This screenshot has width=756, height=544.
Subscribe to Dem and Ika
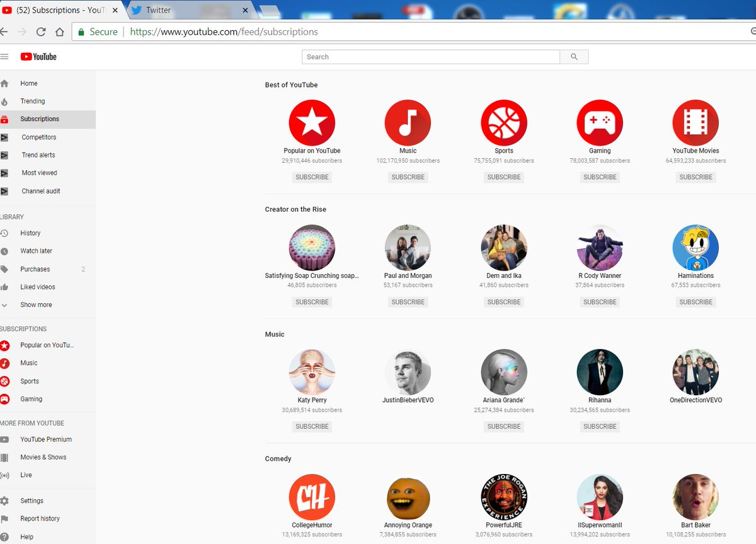pos(504,302)
